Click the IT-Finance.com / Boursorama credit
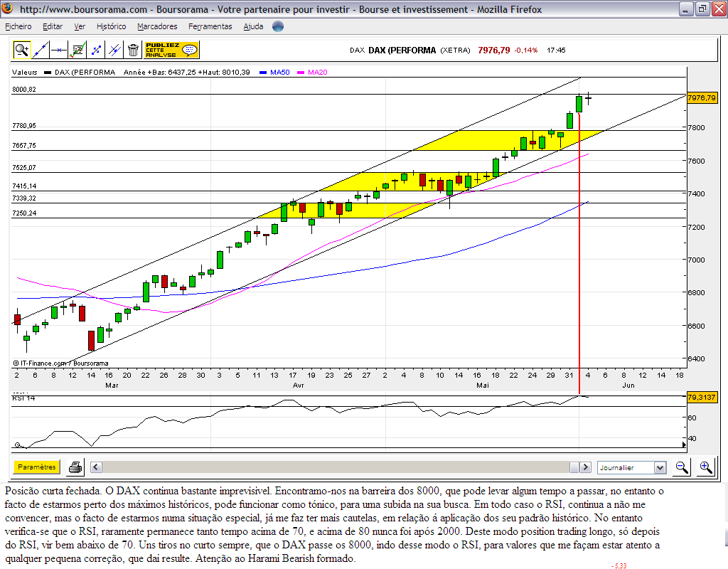The width and height of the screenshot is (728, 569). pos(61,363)
